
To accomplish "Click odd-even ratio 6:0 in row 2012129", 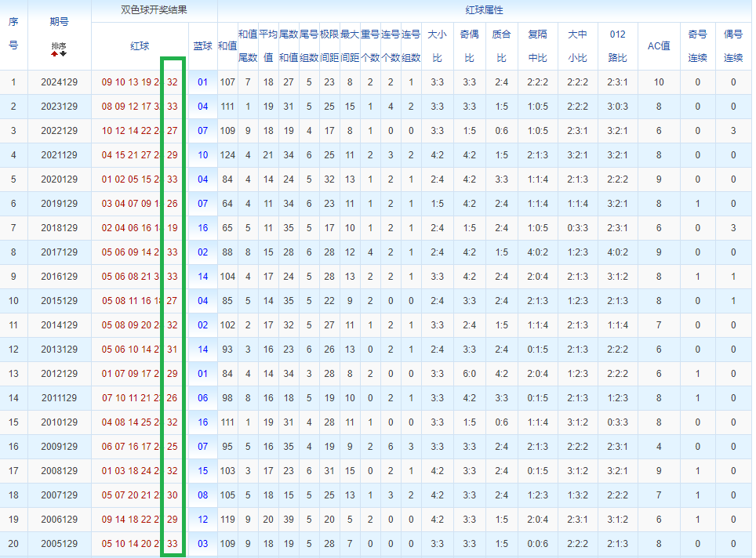I will click(469, 374).
